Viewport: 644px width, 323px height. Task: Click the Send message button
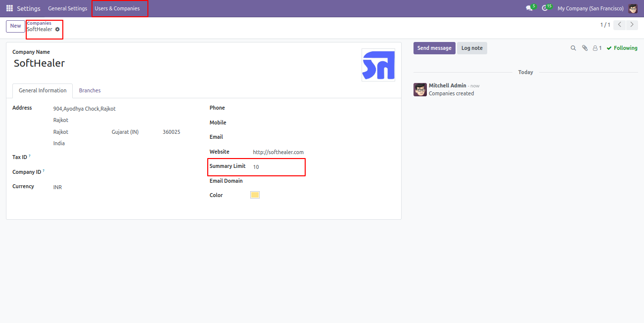click(x=434, y=48)
